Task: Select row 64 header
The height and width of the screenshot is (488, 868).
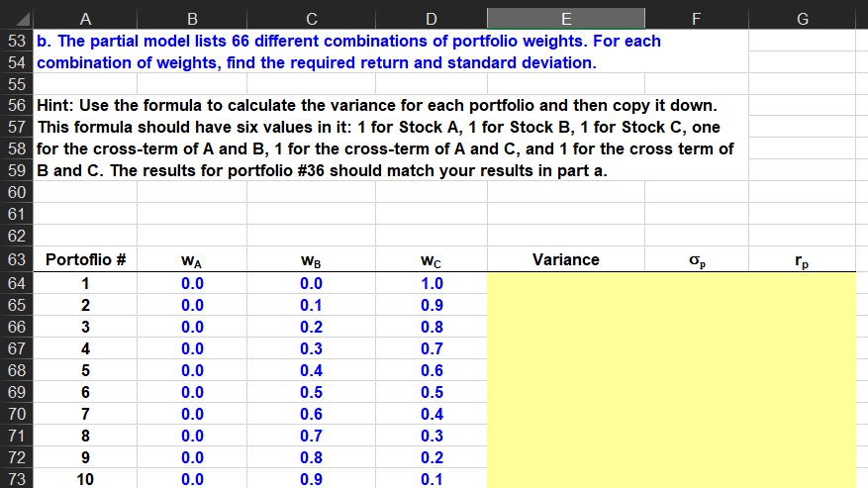Action: coord(17,283)
